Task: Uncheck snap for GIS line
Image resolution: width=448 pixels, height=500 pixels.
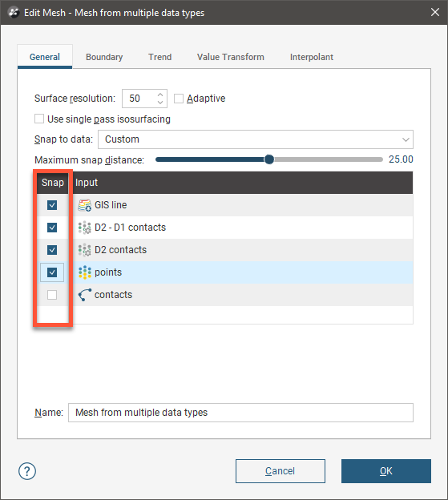Action: click(x=52, y=205)
